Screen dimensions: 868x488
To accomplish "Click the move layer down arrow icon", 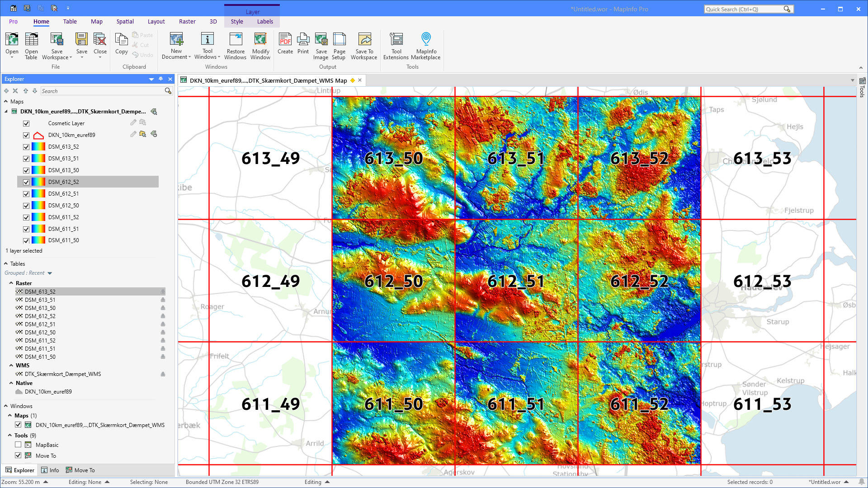I will [x=35, y=91].
